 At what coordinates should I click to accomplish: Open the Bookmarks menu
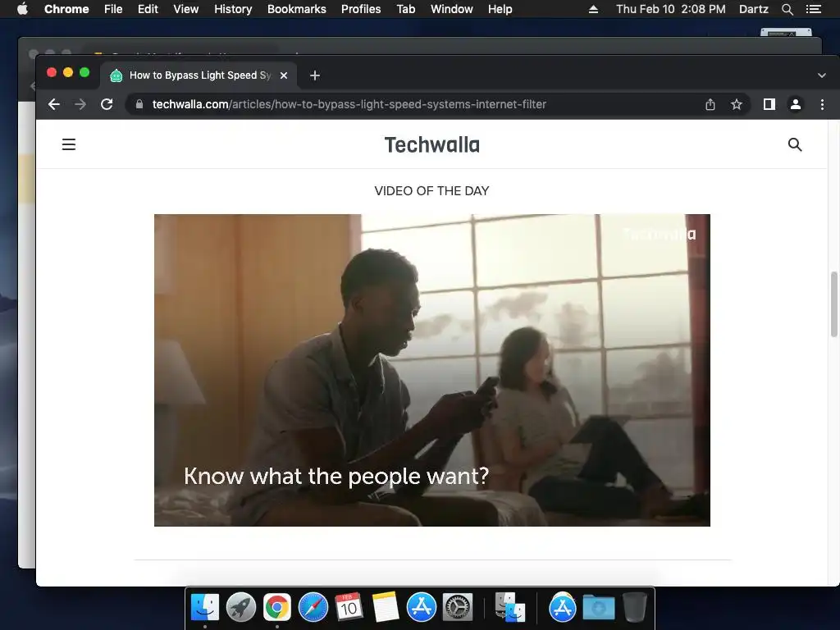click(297, 9)
